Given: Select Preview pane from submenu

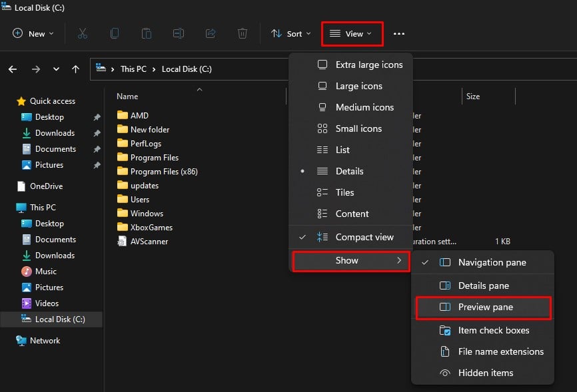Looking at the screenshot, I should click(x=485, y=307).
